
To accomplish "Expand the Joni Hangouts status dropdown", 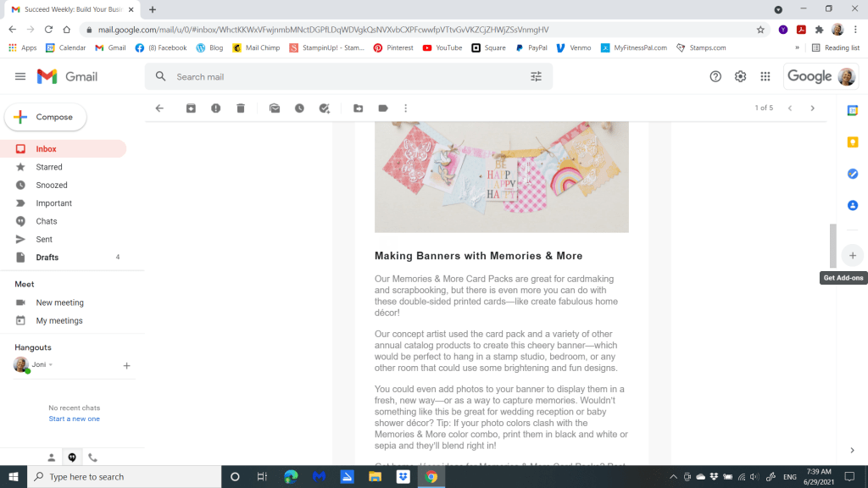I will tap(51, 365).
